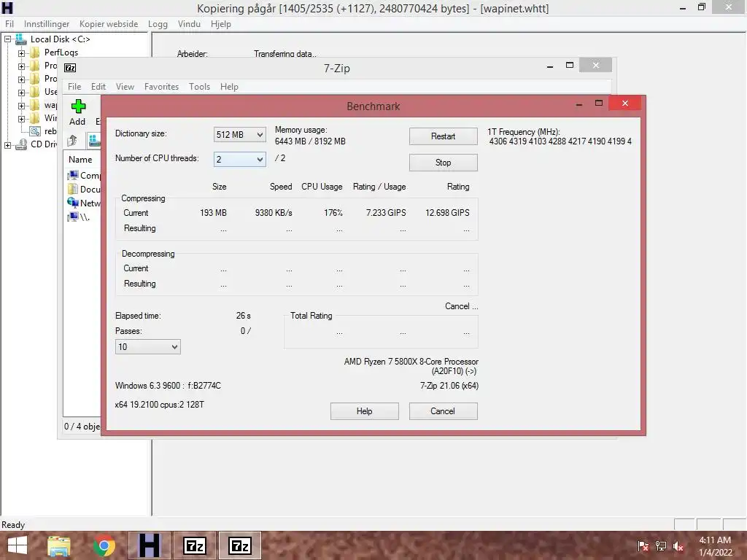Click the 6443 MB / 8192 MB memory text
This screenshot has height=560, width=747.
(x=310, y=141)
